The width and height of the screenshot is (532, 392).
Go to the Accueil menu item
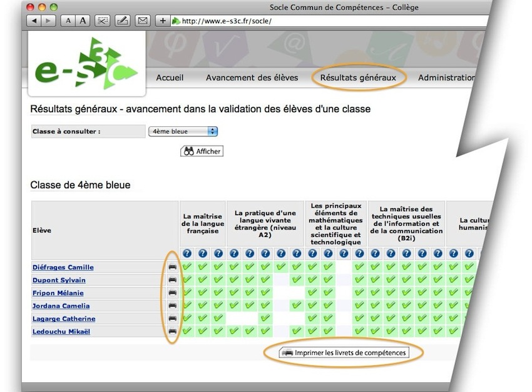[170, 78]
